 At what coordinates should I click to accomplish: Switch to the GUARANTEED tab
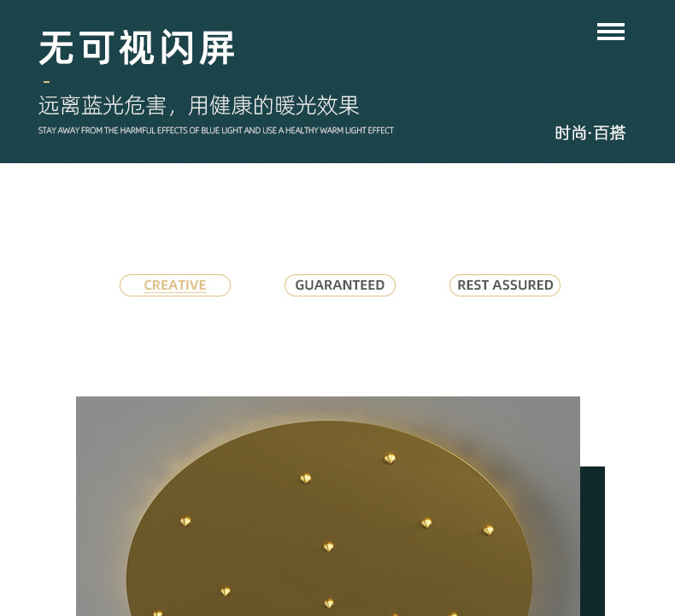[340, 285]
